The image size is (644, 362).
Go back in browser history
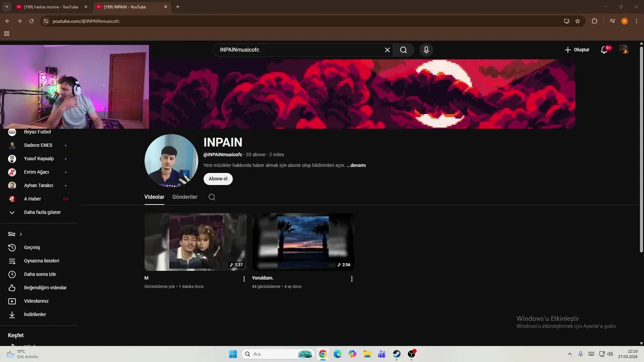[x=7, y=21]
